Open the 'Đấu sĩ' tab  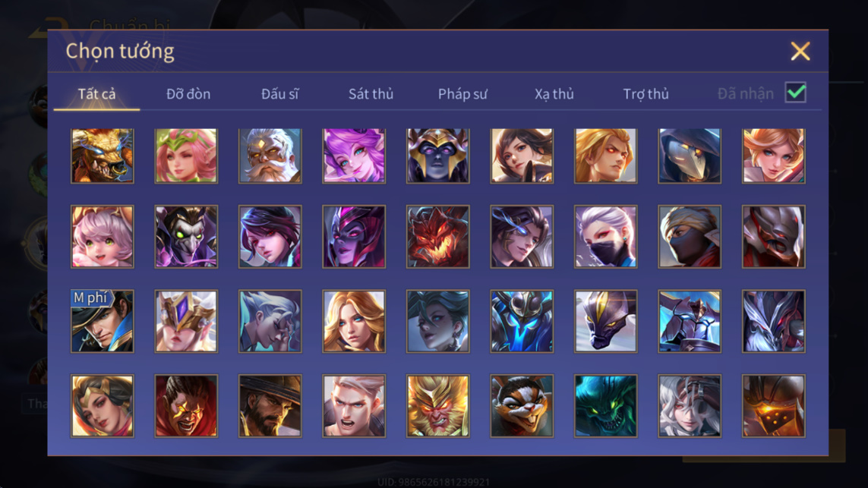point(279,94)
